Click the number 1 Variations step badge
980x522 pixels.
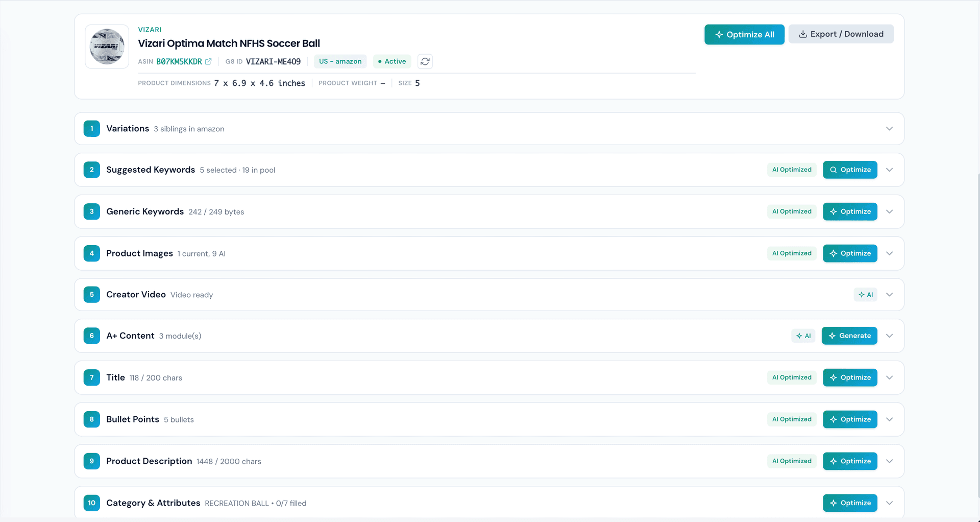point(92,129)
